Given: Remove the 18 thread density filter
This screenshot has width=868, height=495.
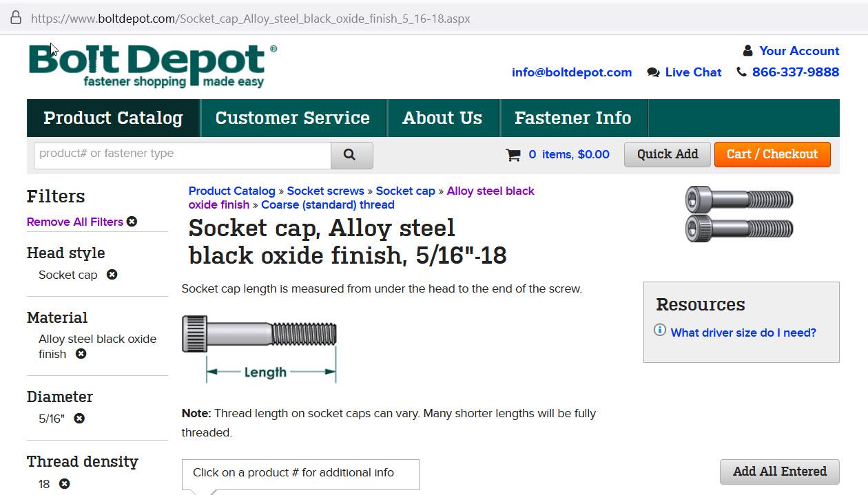Looking at the screenshot, I should 64,483.
